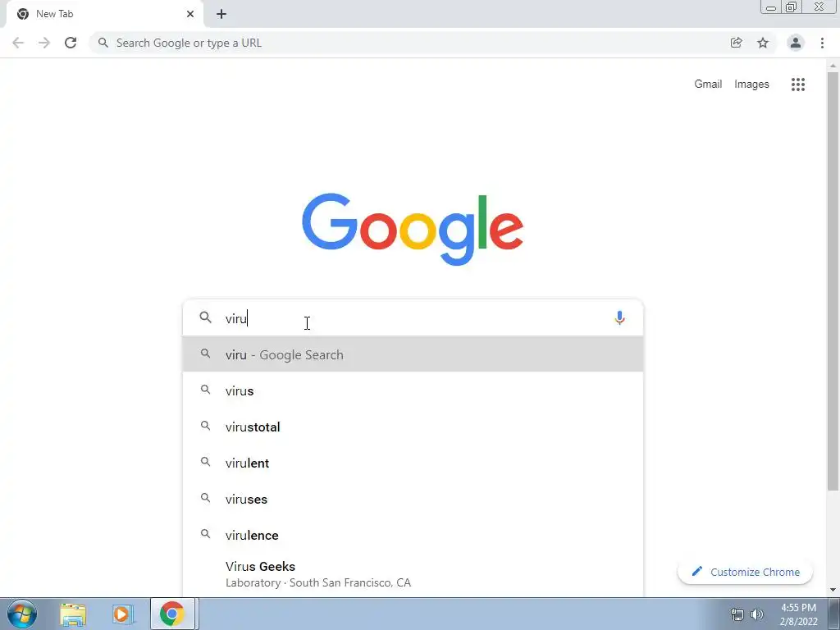
Task: Click the scrollbar up arrow
Action: 833,66
